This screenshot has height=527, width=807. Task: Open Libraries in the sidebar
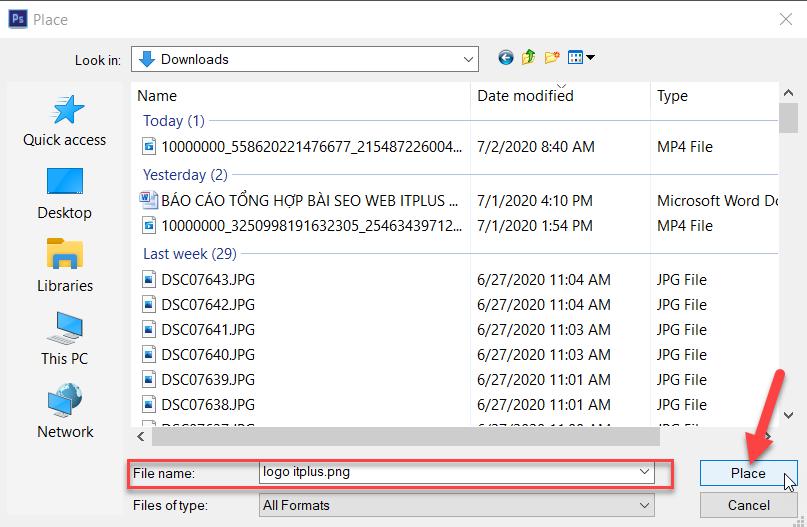(x=65, y=266)
